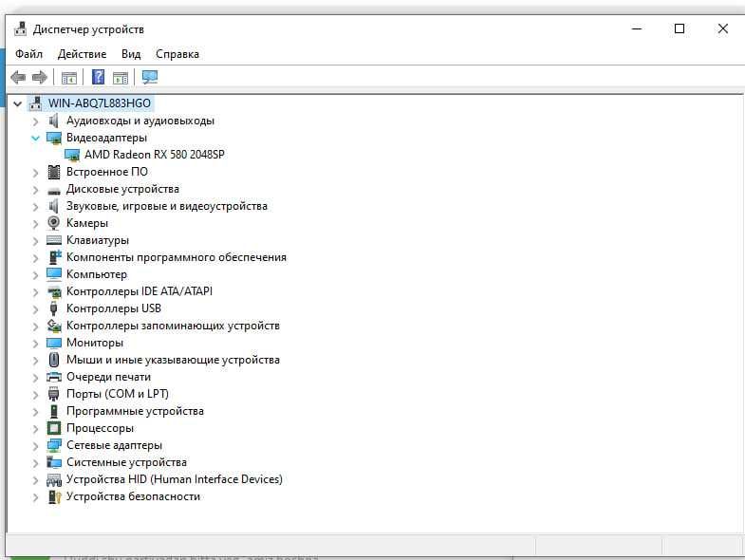This screenshot has width=745, height=560.
Task: Click the Forward arrow toolbar icon
Action: (x=40, y=77)
